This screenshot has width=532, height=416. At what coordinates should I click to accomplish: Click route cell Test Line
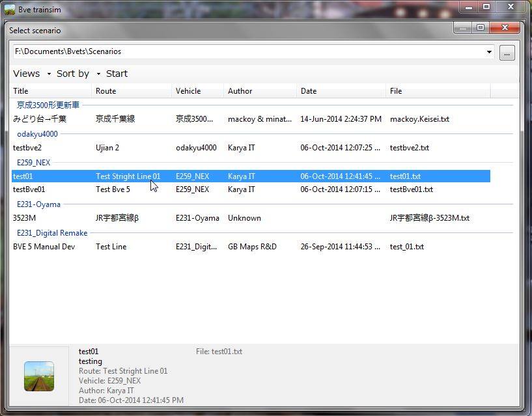(x=111, y=247)
